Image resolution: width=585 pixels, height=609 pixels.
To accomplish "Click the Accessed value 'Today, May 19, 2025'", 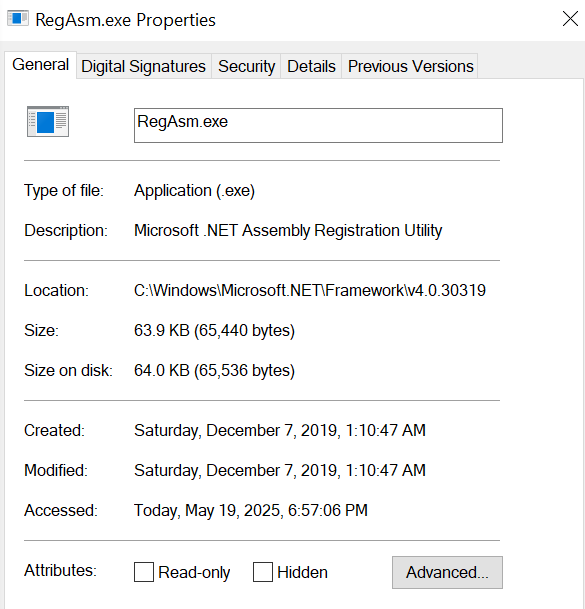I will coord(251,510).
